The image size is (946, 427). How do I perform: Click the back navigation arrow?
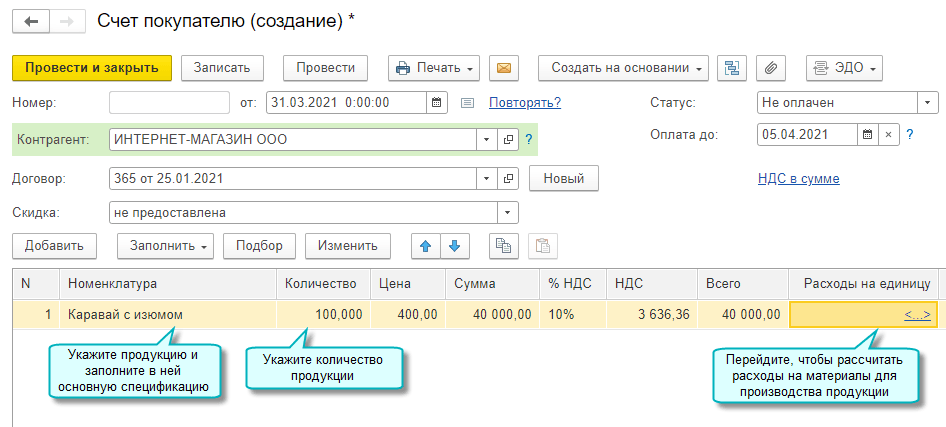point(31,20)
